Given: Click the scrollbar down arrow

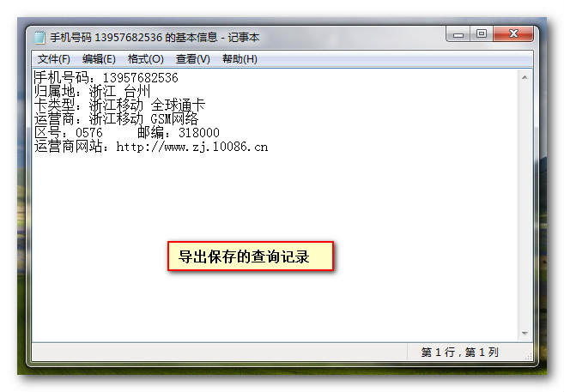Looking at the screenshot, I should [x=525, y=334].
